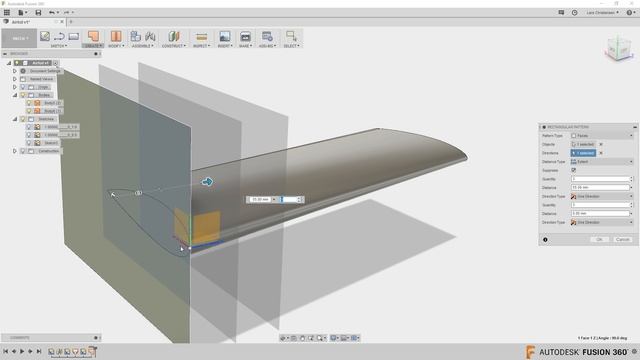Toggle visibility bulb of first body under Bodies
The height and width of the screenshot is (360, 640).
tap(29, 103)
